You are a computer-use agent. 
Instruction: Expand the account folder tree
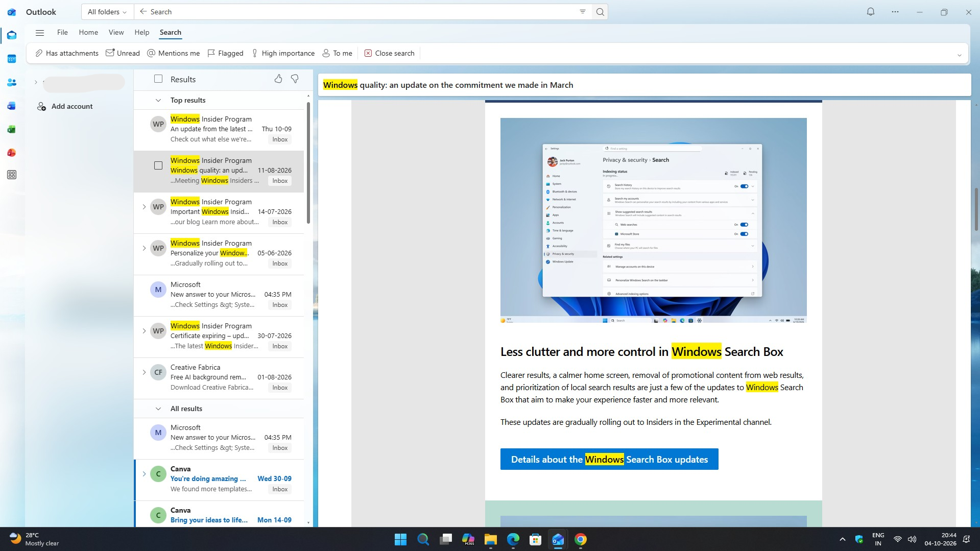(x=36, y=82)
